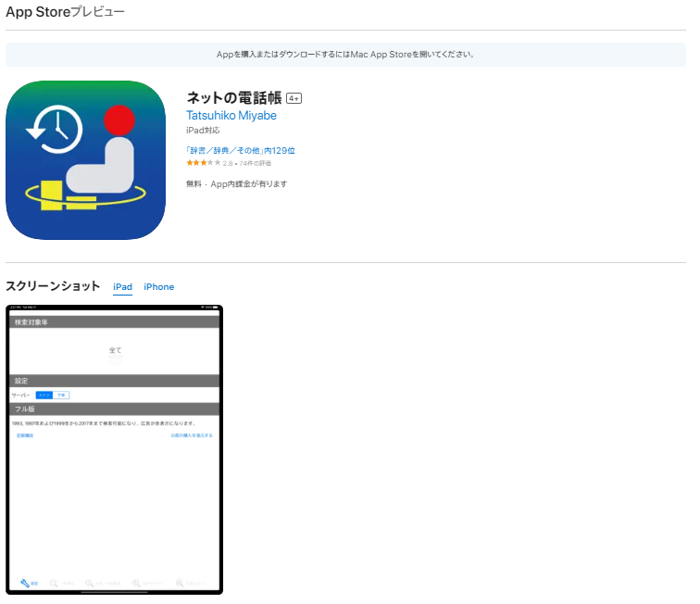The width and height of the screenshot is (700, 604).
Task: Switch screenshots to iPhone tab
Action: click(x=159, y=287)
